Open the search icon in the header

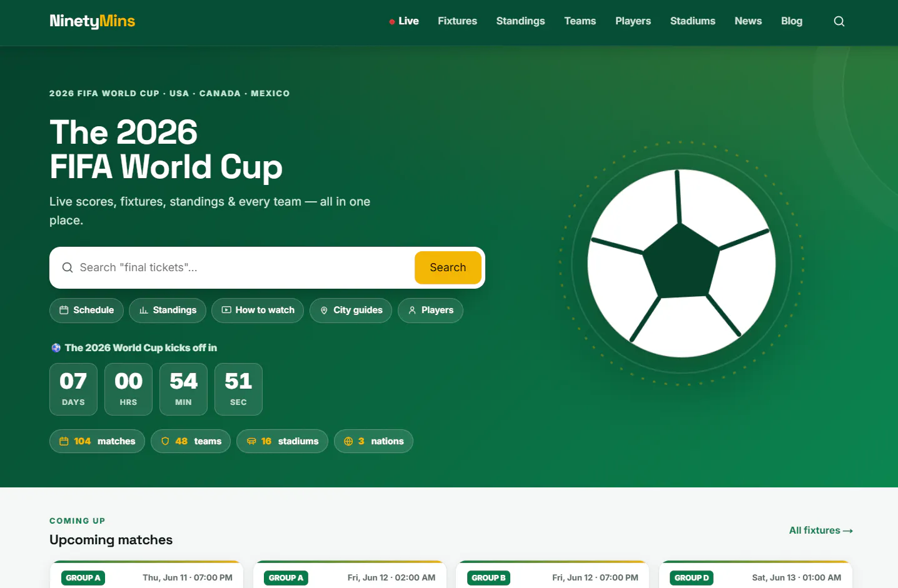click(839, 21)
